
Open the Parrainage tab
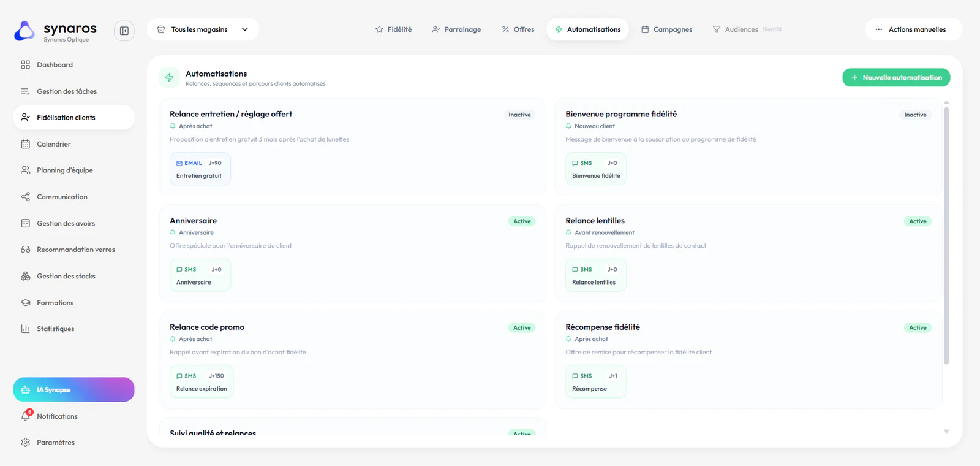pyautogui.click(x=456, y=29)
